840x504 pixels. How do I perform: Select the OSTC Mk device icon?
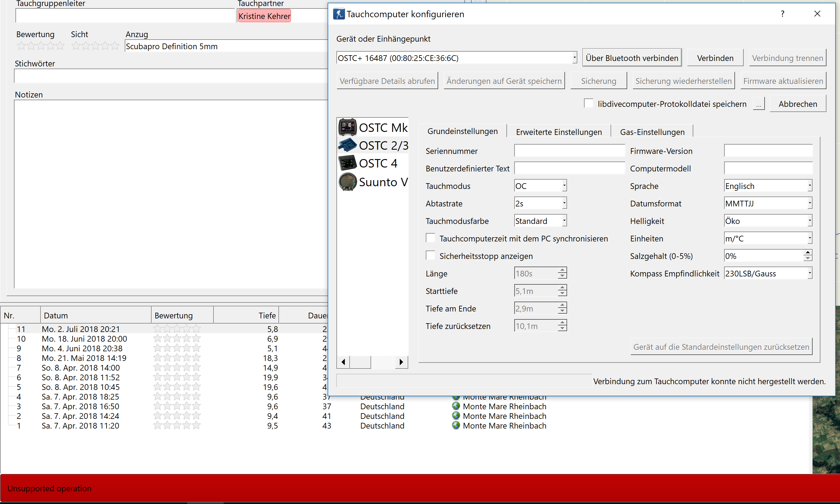pyautogui.click(x=348, y=127)
